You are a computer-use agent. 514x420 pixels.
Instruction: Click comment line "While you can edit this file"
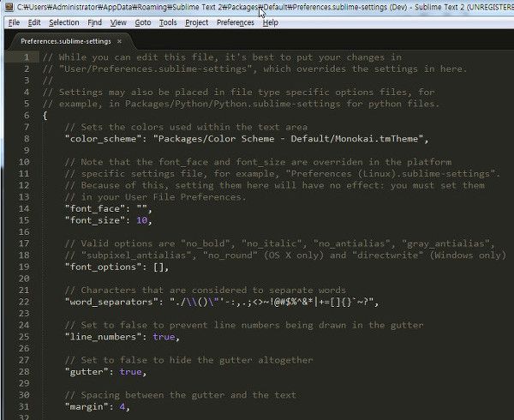click(x=222, y=57)
